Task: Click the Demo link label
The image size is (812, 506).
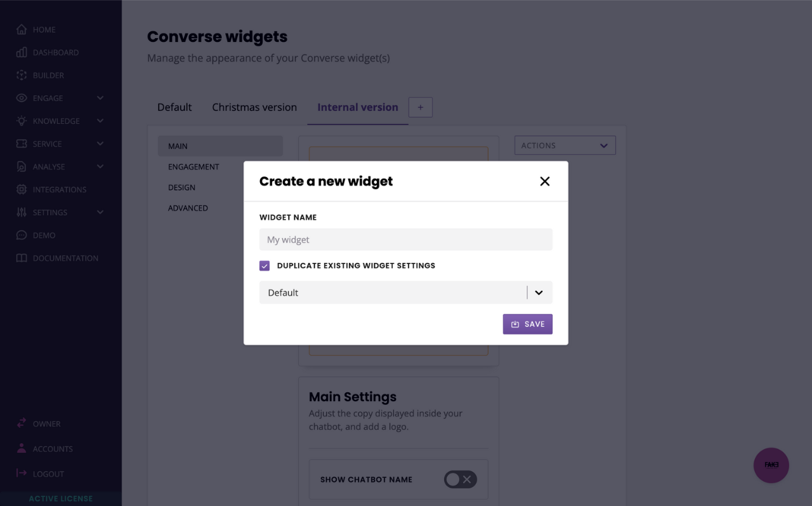Action: (x=44, y=236)
